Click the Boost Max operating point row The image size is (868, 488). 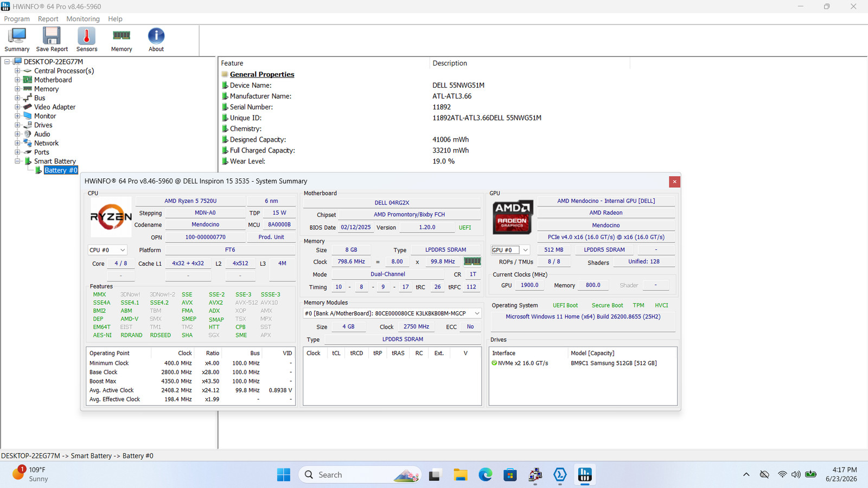click(190, 381)
